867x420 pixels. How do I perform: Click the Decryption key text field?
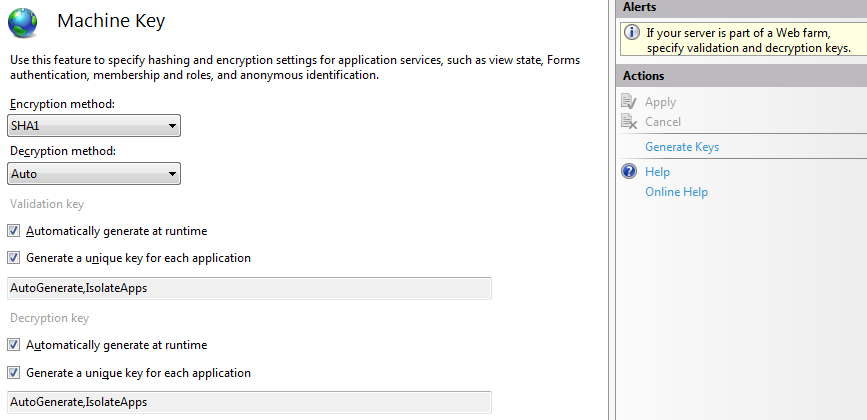pos(249,402)
